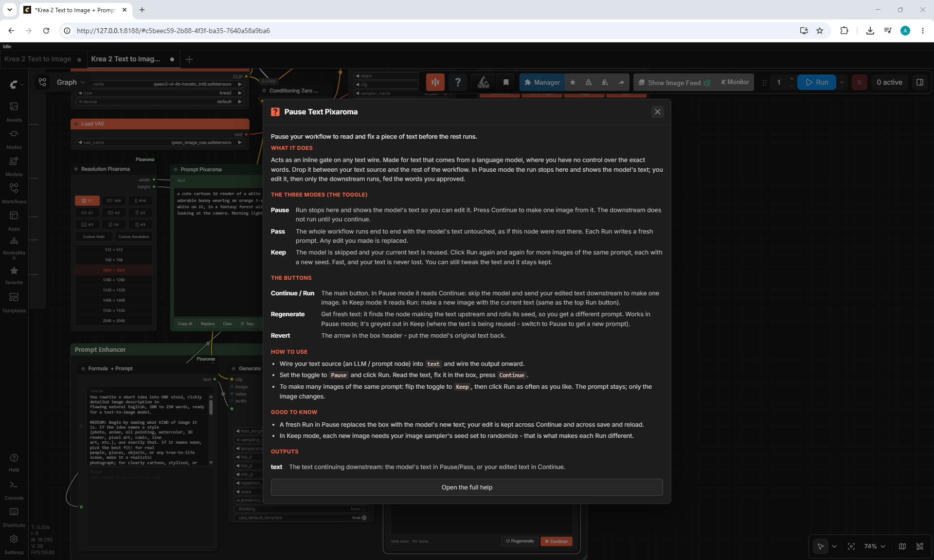This screenshot has width=934, height=560.
Task: Click the fit view icon in bottom toolbar
Action: [x=851, y=546]
